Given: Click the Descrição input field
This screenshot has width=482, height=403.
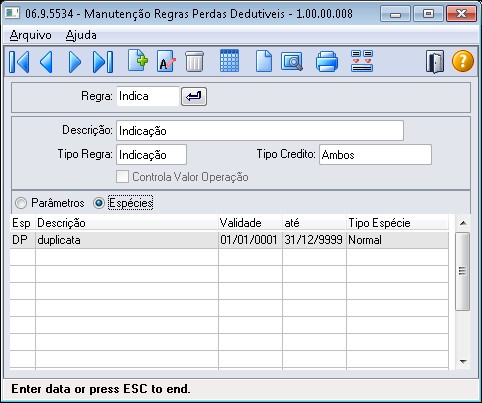Looking at the screenshot, I should pyautogui.click(x=260, y=131).
